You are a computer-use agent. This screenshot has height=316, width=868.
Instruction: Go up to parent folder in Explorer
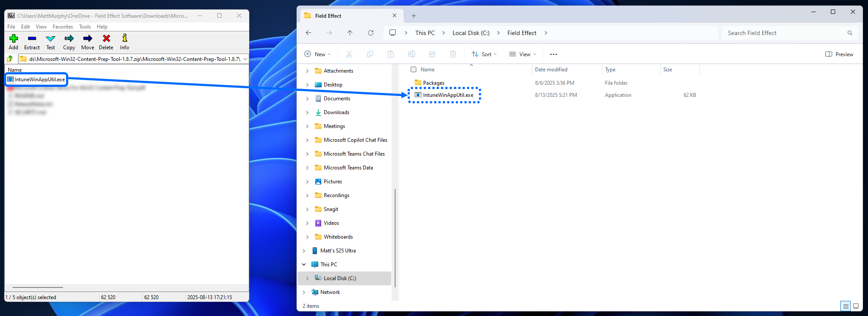click(x=350, y=33)
